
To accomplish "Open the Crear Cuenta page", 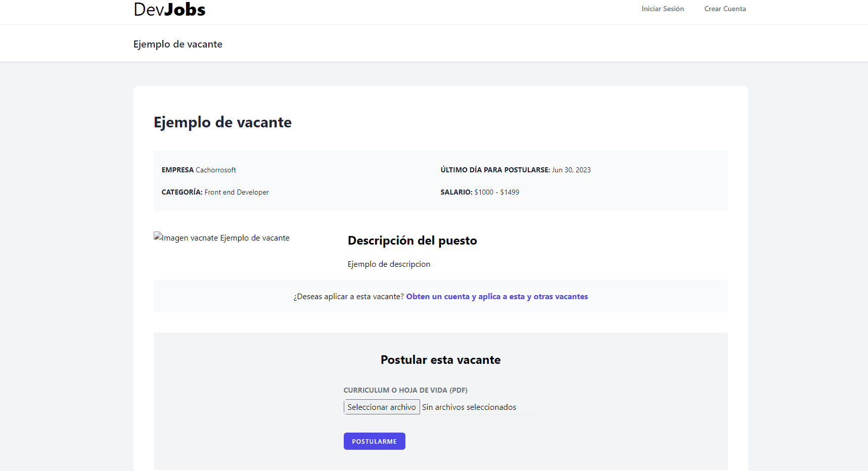I will (725, 9).
